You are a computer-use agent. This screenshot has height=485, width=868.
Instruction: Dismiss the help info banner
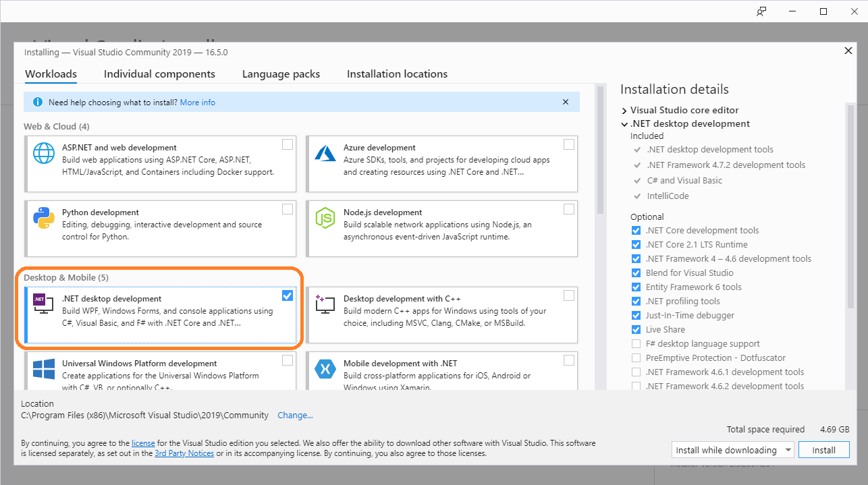pos(566,103)
